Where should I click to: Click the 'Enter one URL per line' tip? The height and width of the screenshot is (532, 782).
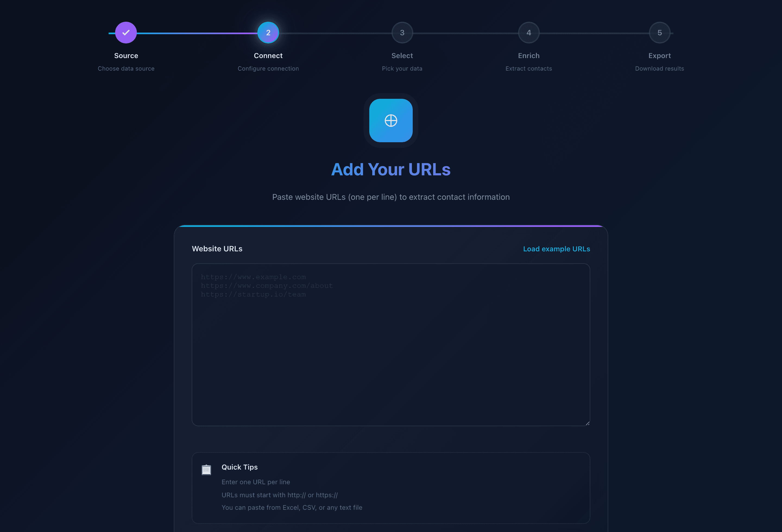click(x=256, y=482)
